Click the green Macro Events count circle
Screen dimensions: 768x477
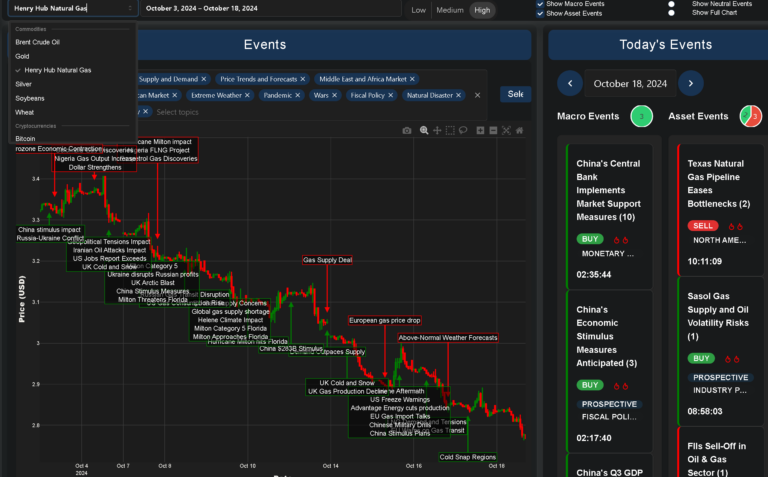[642, 116]
